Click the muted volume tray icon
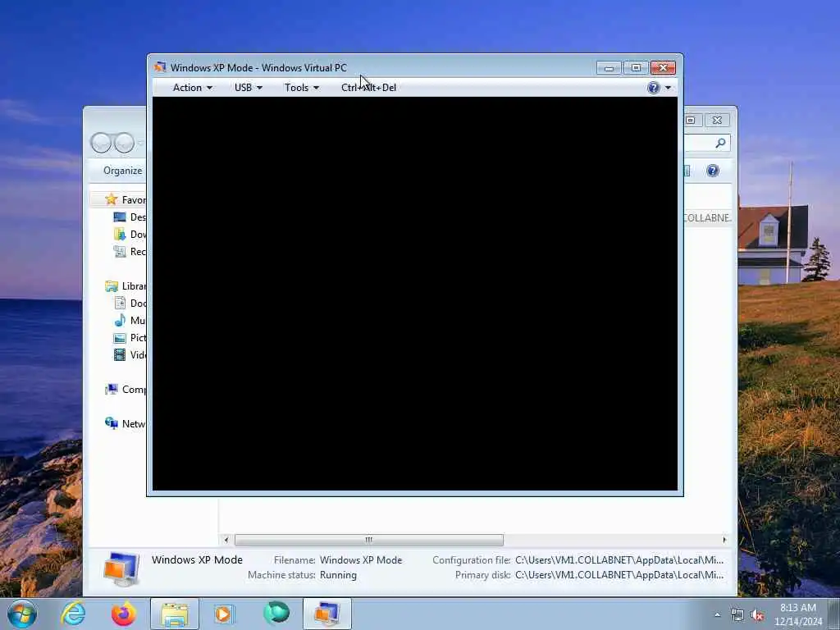840x630 pixels. click(757, 615)
